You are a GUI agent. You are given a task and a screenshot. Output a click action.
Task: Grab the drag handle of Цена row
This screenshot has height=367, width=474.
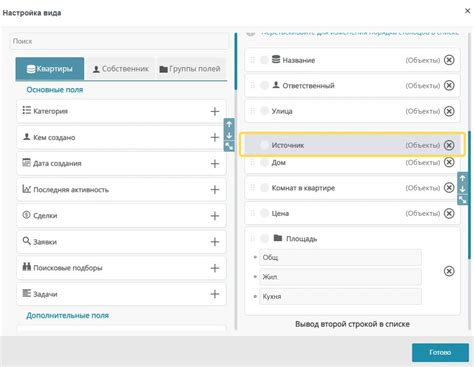[x=252, y=213]
